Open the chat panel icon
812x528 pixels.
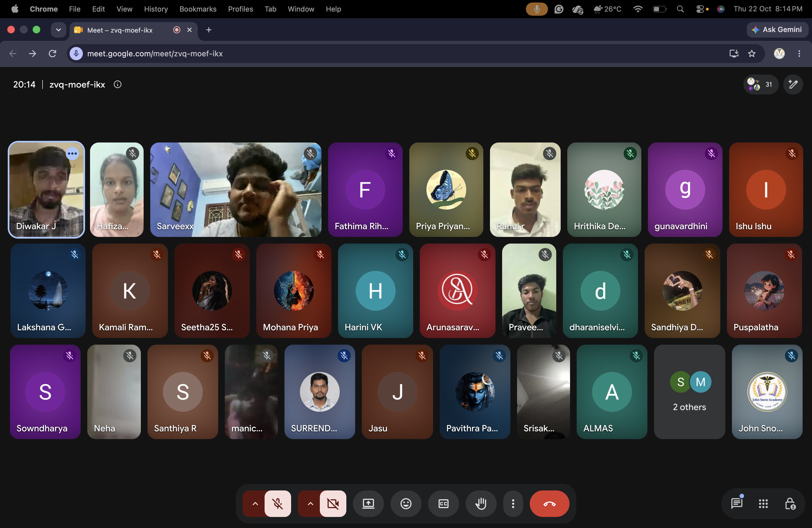pos(737,503)
